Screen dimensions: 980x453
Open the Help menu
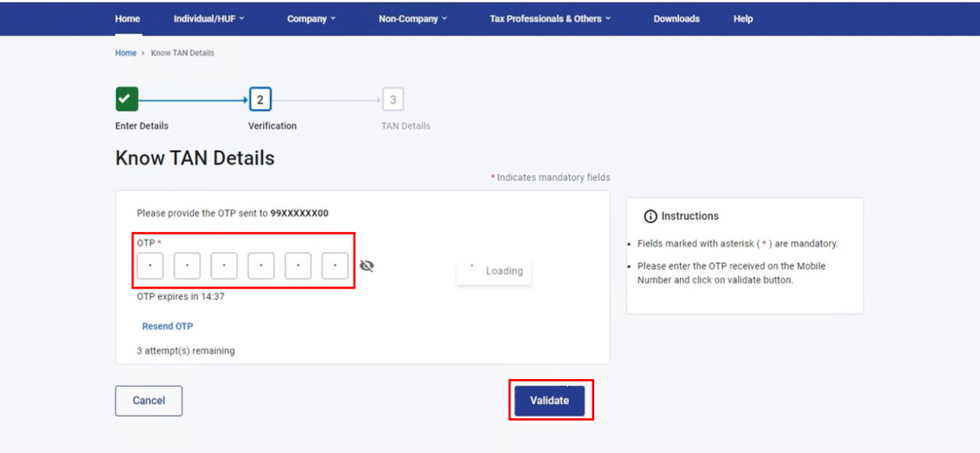tap(743, 18)
